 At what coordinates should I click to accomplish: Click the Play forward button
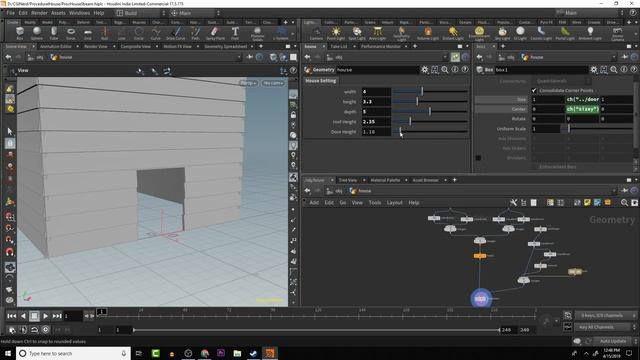pyautogui.click(x=45, y=316)
